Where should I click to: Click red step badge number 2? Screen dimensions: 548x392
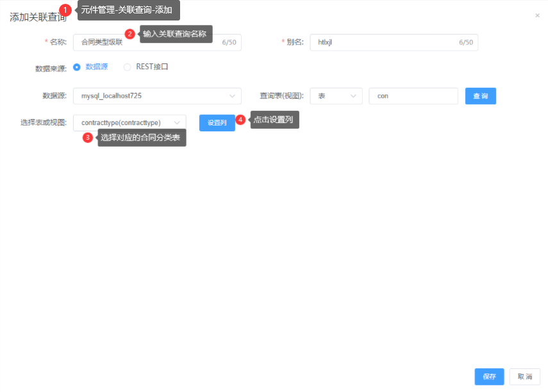(x=129, y=34)
